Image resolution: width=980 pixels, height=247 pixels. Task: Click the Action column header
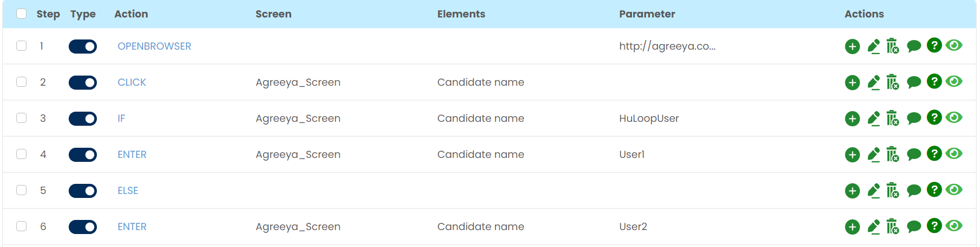click(x=131, y=14)
